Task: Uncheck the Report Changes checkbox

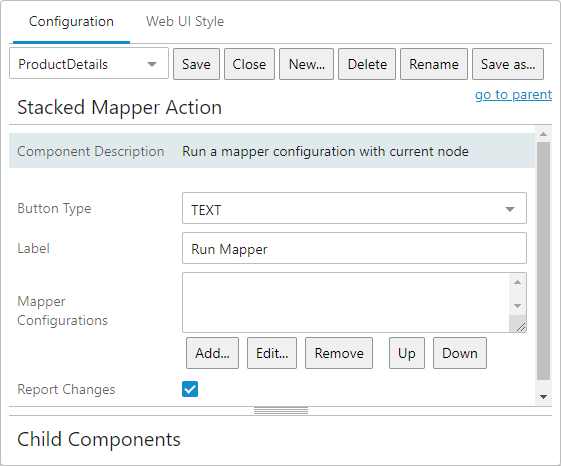Action: pyautogui.click(x=190, y=389)
